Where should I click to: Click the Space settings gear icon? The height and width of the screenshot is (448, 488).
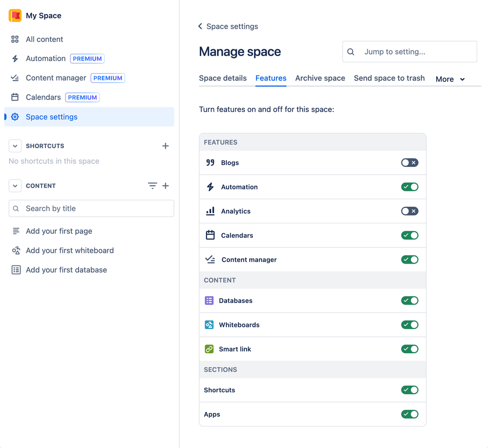click(x=15, y=117)
